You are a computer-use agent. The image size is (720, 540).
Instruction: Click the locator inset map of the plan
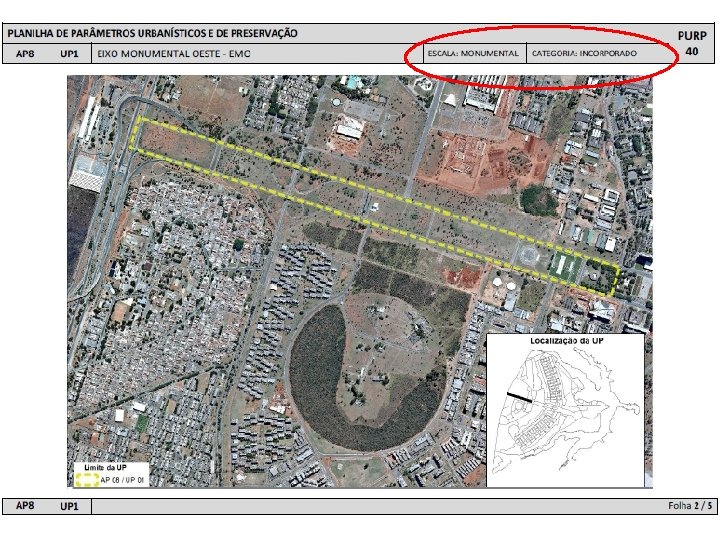pos(565,410)
